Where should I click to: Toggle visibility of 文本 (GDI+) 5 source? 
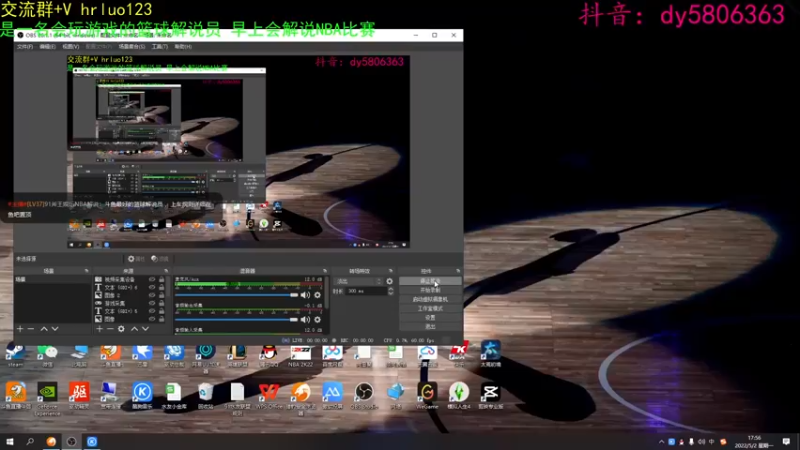point(152,311)
